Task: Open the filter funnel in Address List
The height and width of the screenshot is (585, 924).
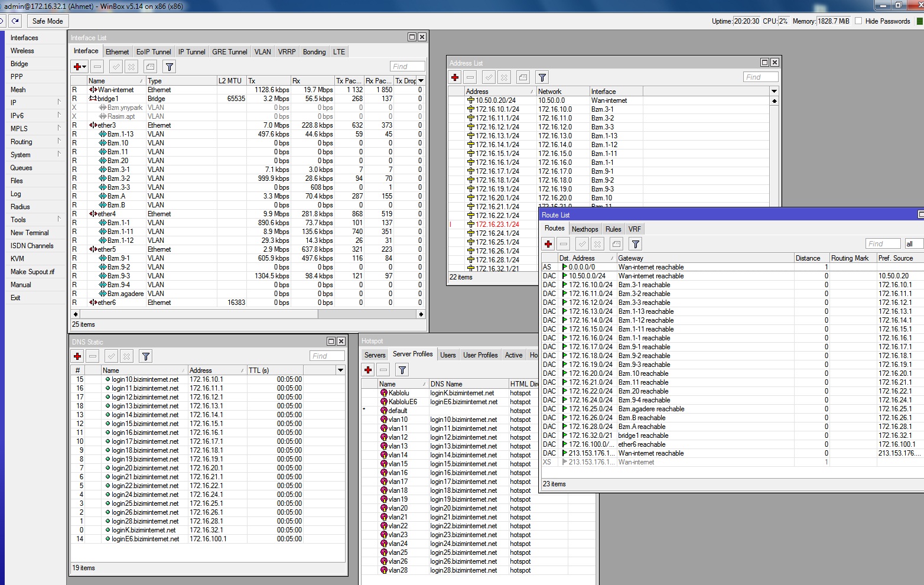Action: tap(542, 77)
